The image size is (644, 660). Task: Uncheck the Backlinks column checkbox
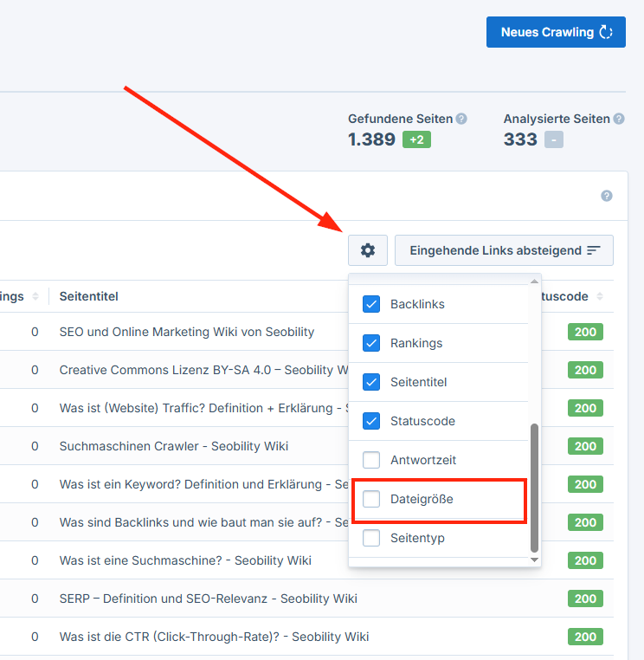coord(371,304)
